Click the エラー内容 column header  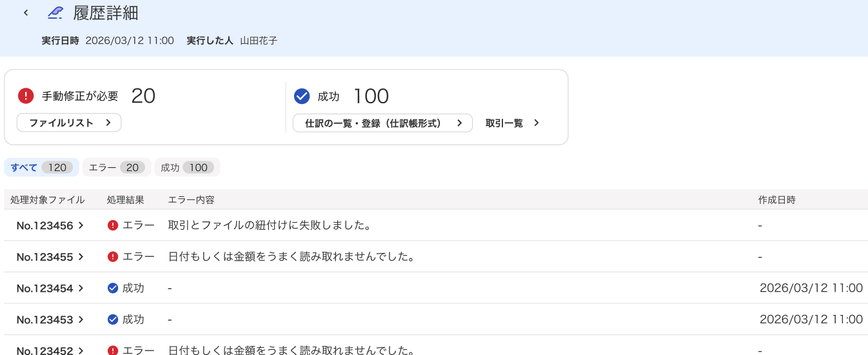click(x=192, y=200)
